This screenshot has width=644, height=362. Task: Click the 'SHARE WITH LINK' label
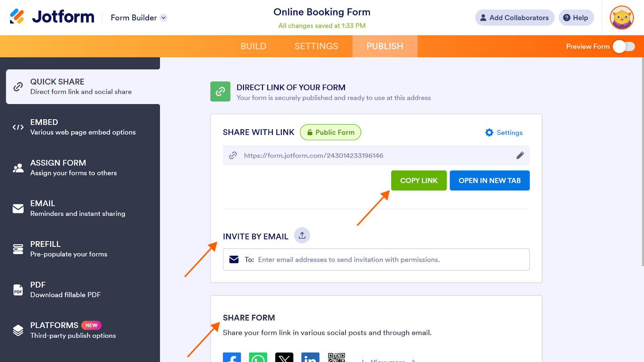[259, 132]
